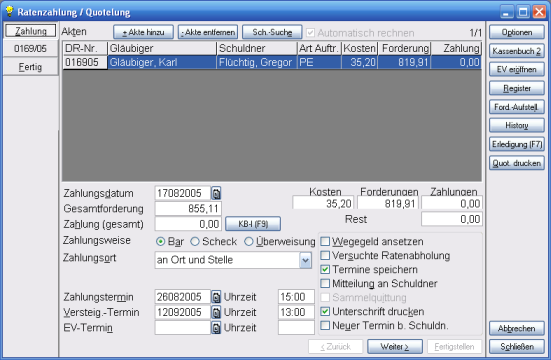Open Sch.-Suche search

[x=272, y=32]
